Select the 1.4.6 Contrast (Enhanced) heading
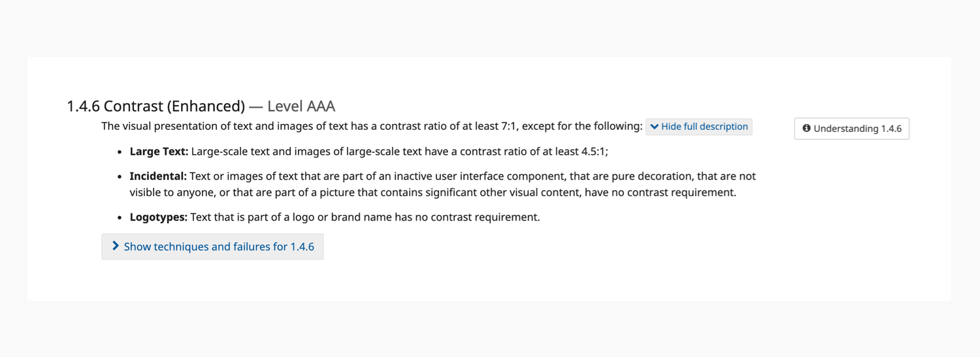This screenshot has width=980, height=357. coord(201,106)
